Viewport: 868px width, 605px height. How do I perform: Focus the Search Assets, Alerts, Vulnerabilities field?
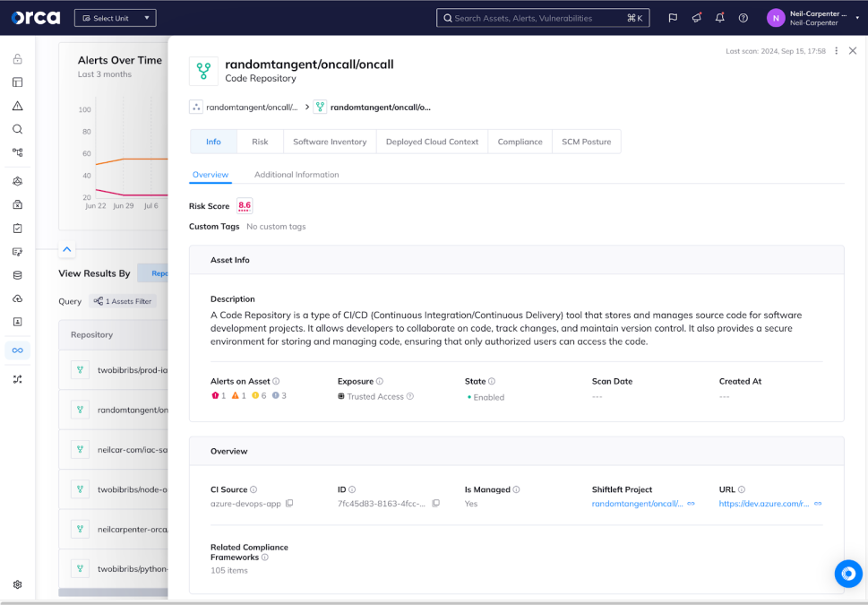[x=543, y=18]
